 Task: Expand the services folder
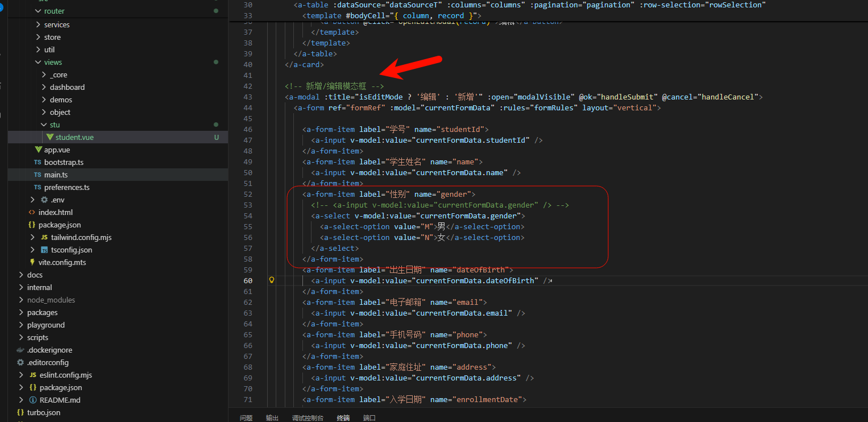[x=38, y=24]
